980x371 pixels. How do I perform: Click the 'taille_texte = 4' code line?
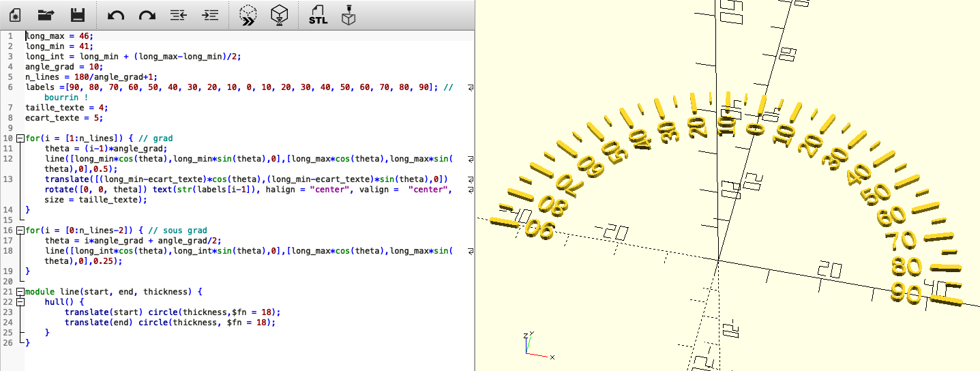tap(66, 108)
